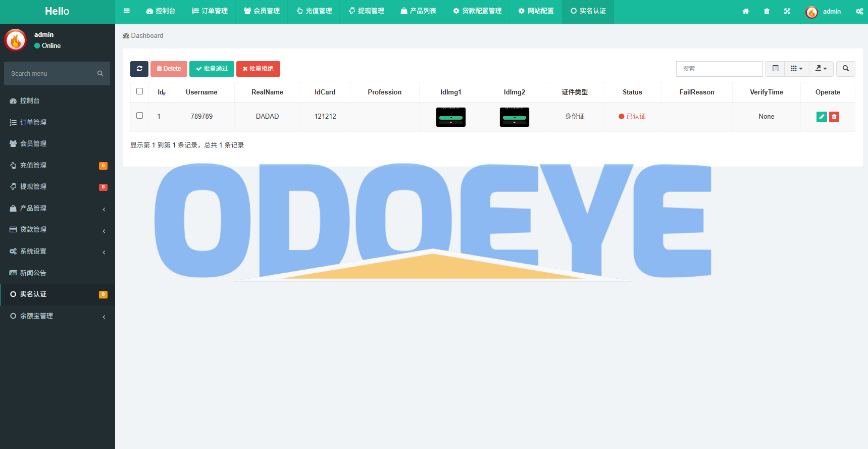Image resolution: width=868 pixels, height=449 pixels.
Task: Open the home icon in top bar
Action: point(746,11)
